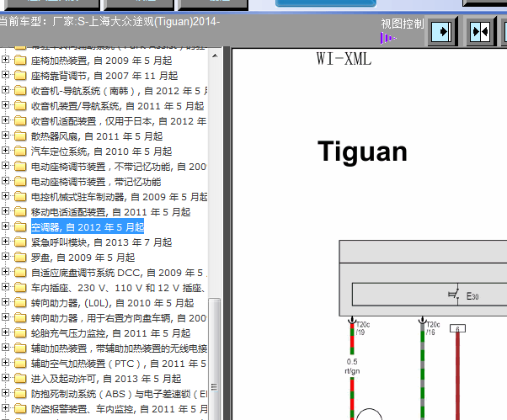This screenshot has height=420, width=507.
Task: Expand the 进入及起动许可 tree node
Action: pos(5,378)
